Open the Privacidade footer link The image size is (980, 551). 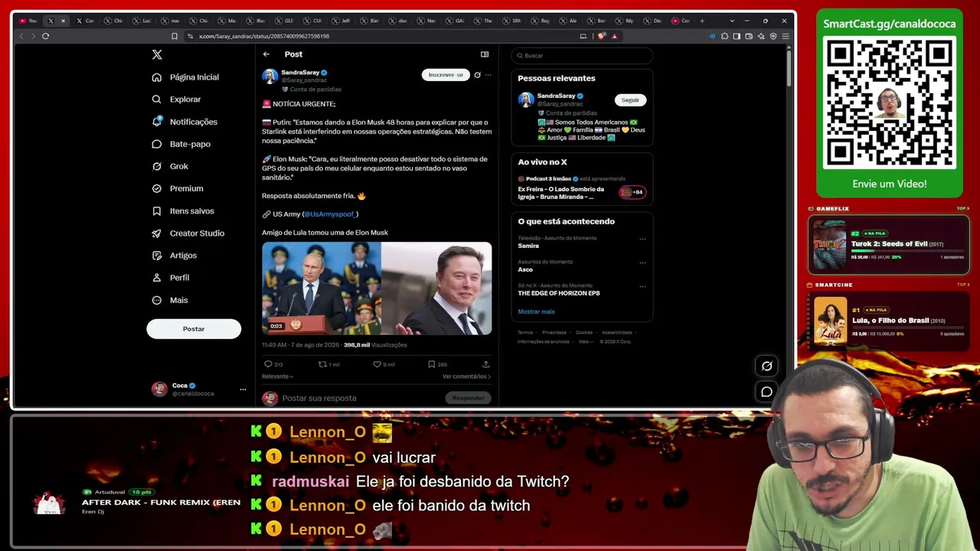pyautogui.click(x=554, y=333)
